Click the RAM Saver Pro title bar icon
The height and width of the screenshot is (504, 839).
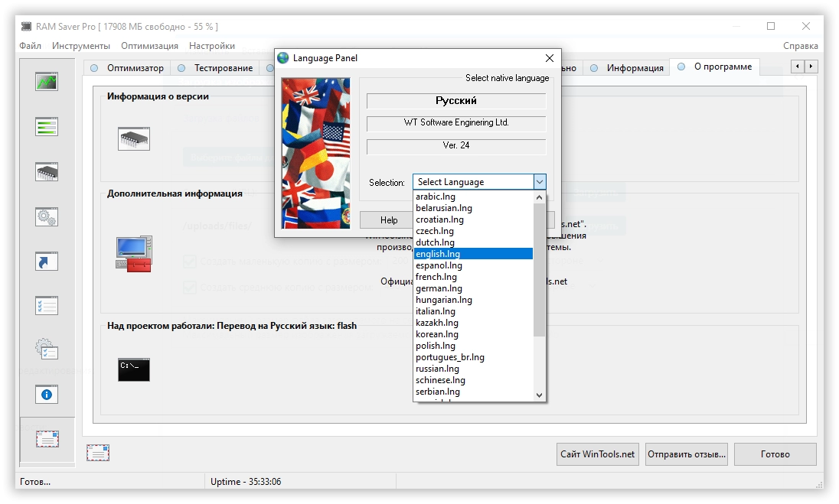pyautogui.click(x=26, y=26)
